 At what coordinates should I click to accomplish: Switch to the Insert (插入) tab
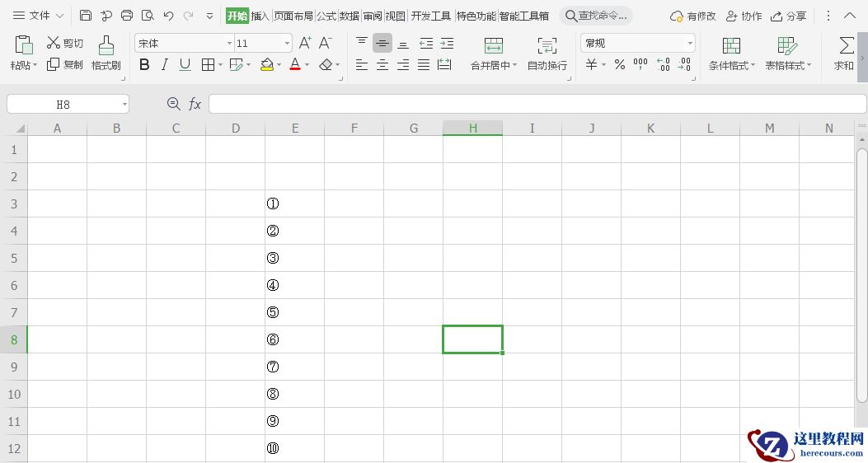click(x=260, y=16)
